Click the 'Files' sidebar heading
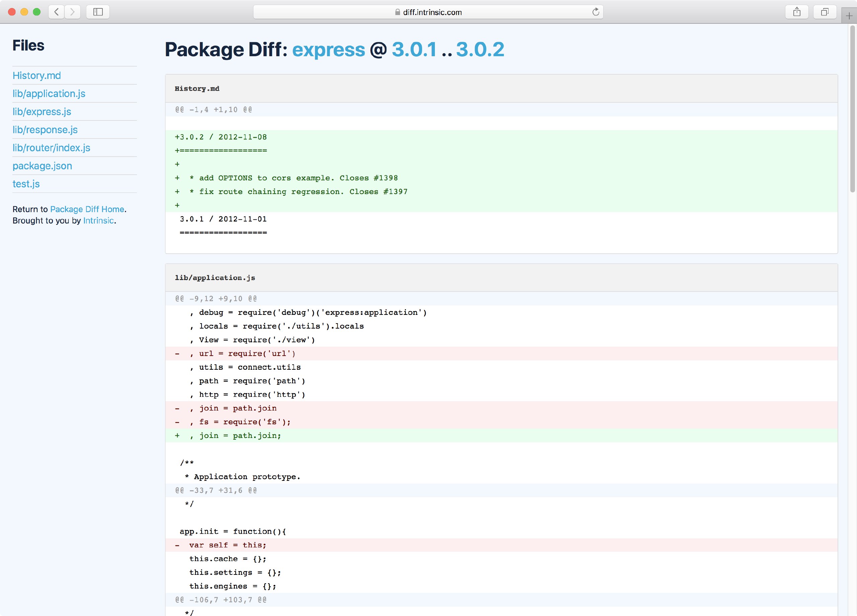857x616 pixels. tap(28, 46)
